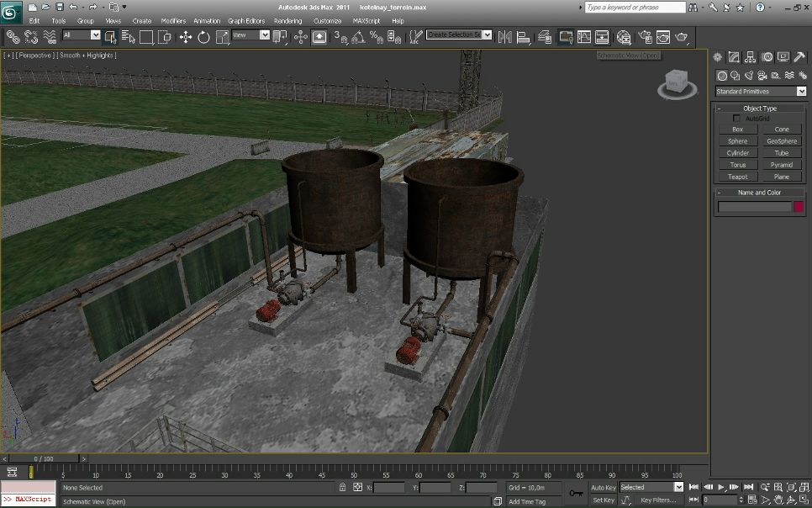
Task: Enable the AutoGrid checkbox
Action: click(737, 119)
